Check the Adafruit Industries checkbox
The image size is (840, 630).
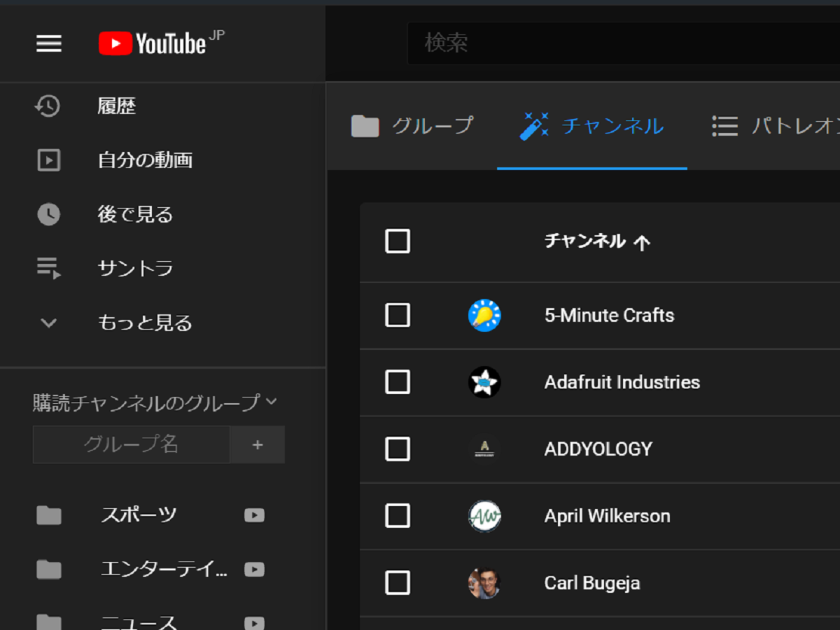[398, 382]
